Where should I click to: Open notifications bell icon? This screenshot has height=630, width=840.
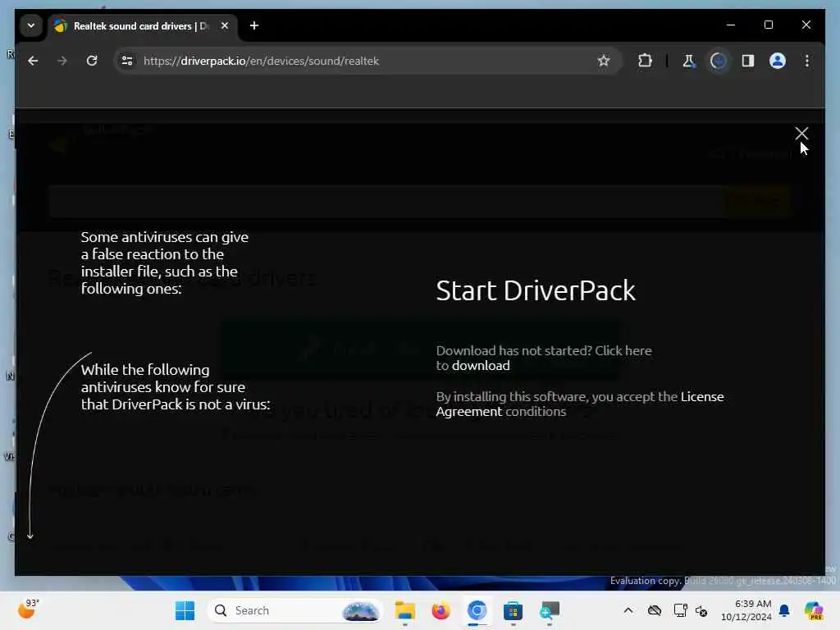coord(784,610)
